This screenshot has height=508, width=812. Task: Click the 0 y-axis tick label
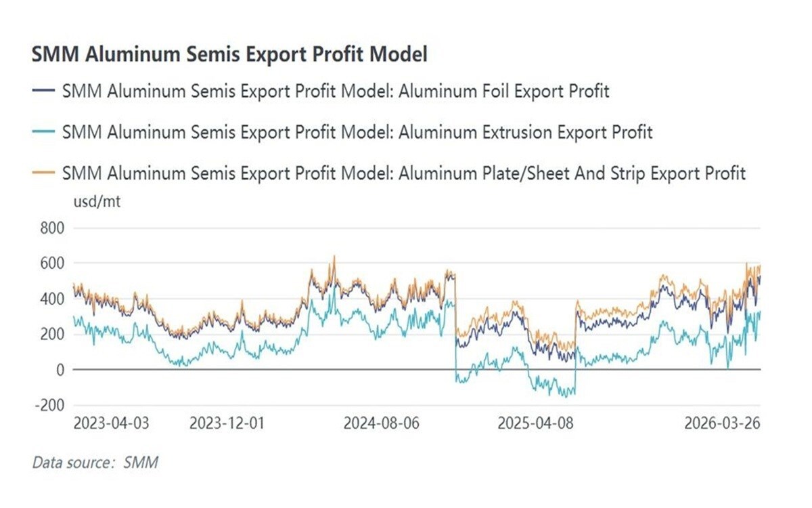click(60, 370)
